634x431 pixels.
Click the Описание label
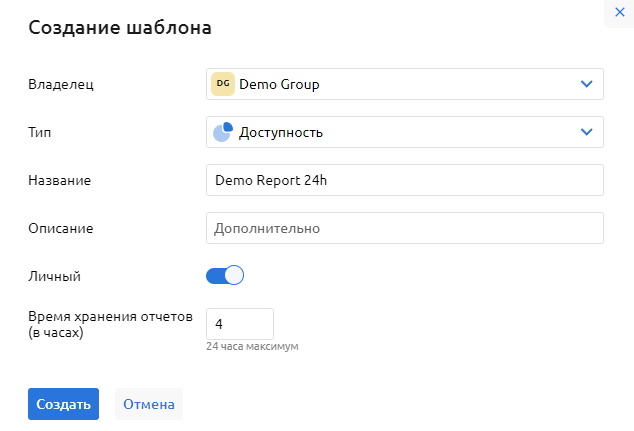[x=60, y=228]
